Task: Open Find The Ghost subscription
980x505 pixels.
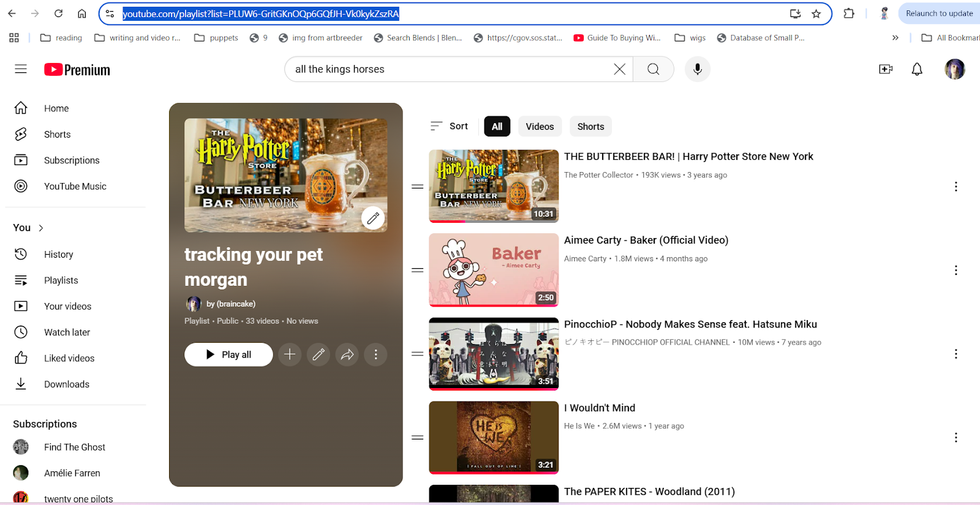Action: click(73, 447)
